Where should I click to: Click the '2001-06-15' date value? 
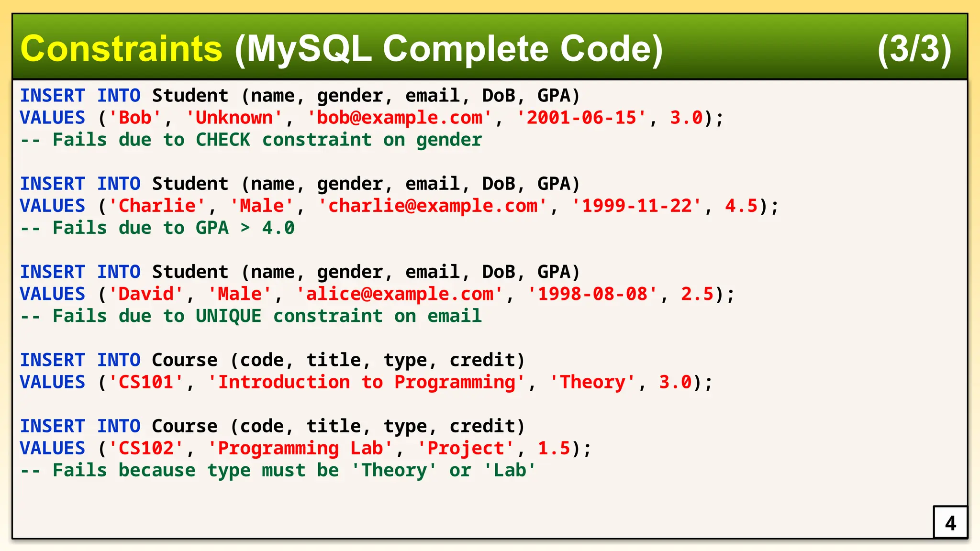(x=581, y=118)
